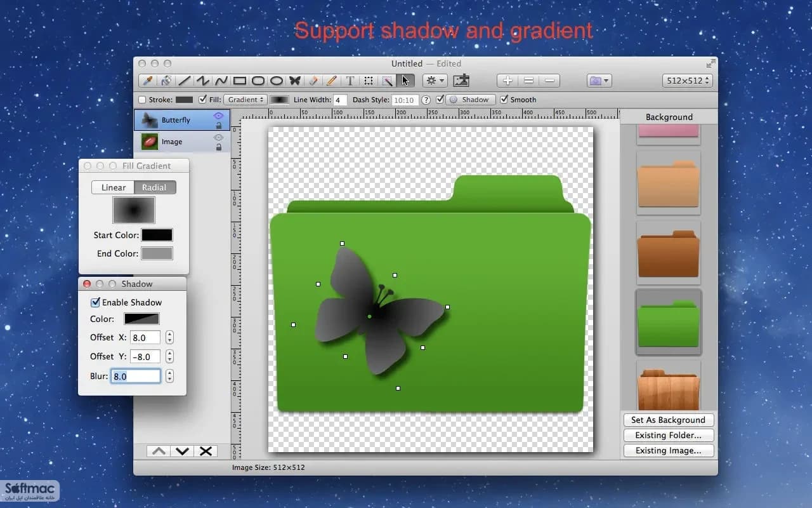
Task: Pick the gradient End Color swatch
Action: [157, 253]
